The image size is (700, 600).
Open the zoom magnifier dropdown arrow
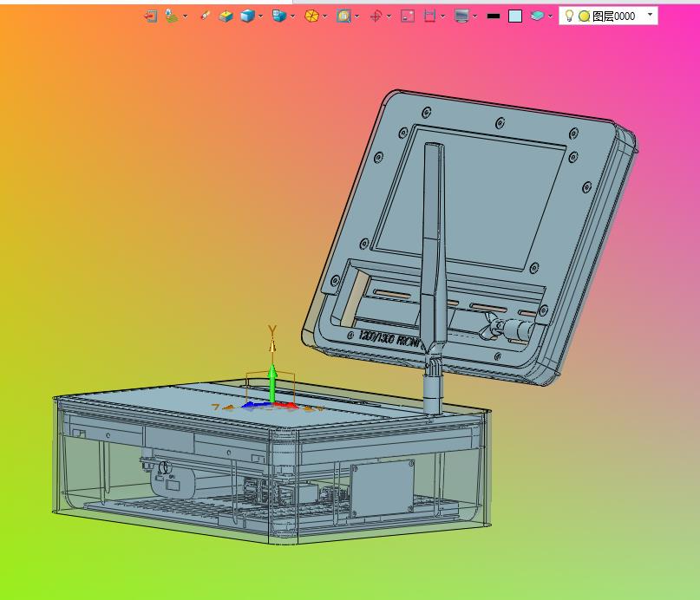357,16
